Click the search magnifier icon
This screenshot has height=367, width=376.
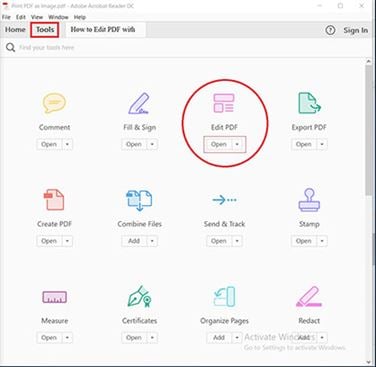10,48
